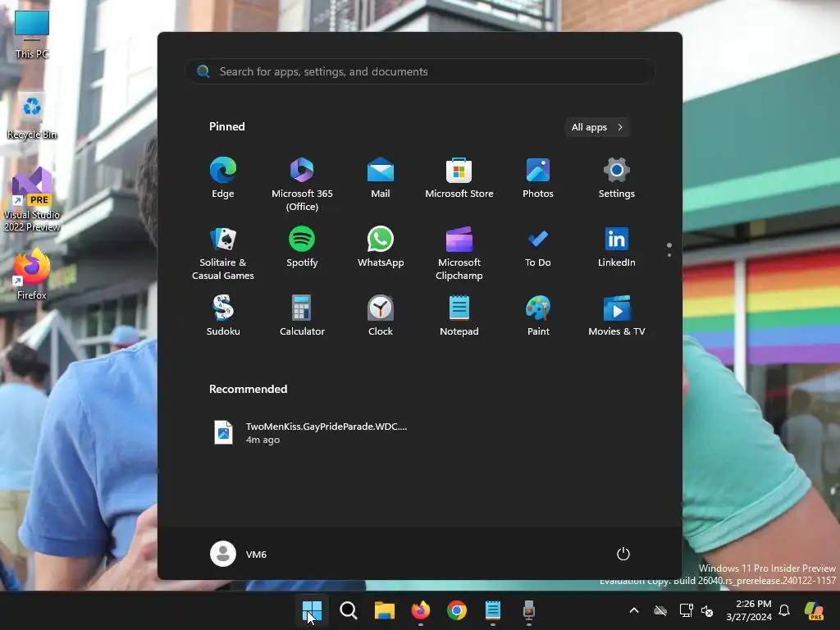
Task: Open the microphone app on taskbar
Action: coord(529,610)
